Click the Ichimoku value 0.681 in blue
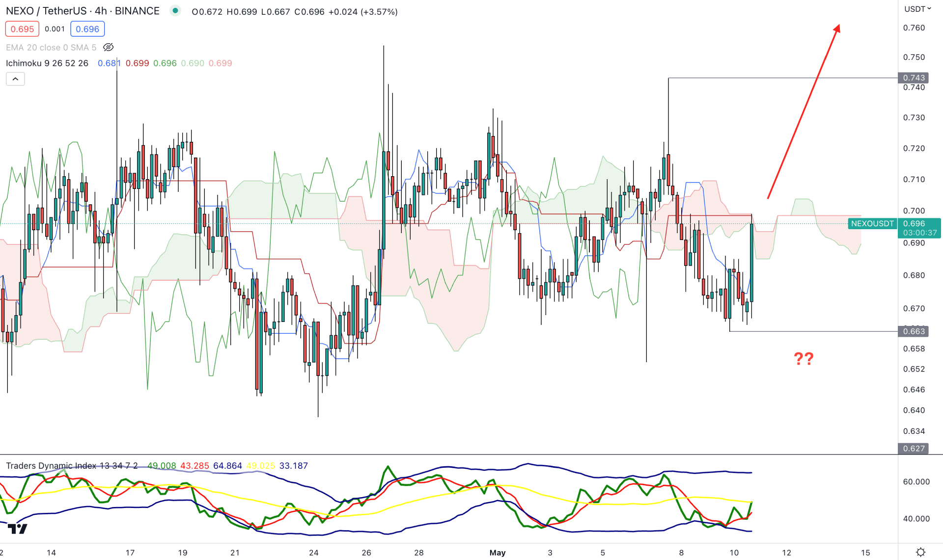 click(109, 63)
